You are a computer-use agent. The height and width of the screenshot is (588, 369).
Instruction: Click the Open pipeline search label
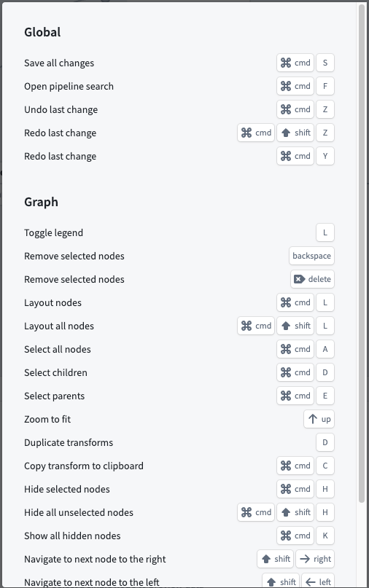pos(69,86)
